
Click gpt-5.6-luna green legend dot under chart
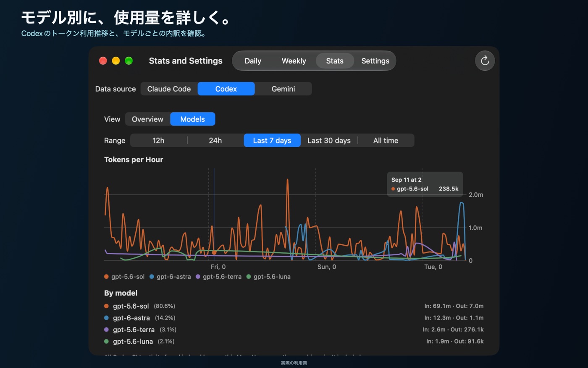[x=249, y=277]
